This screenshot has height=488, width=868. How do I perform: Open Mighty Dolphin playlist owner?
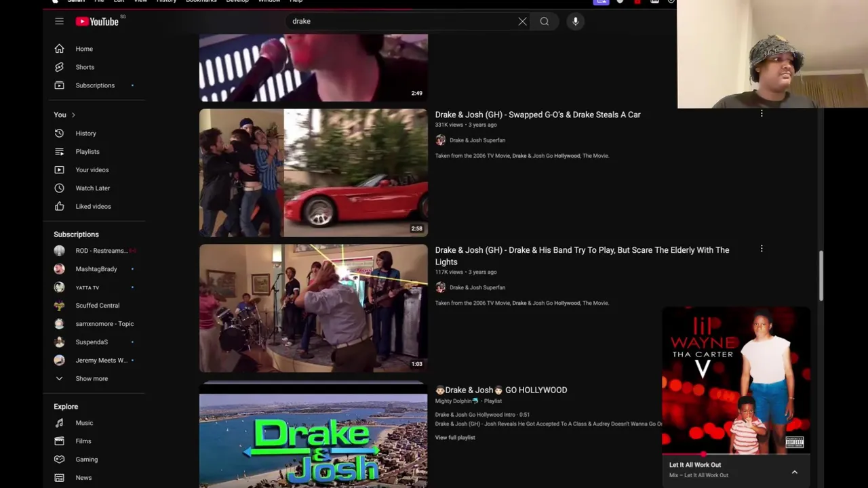(x=456, y=401)
